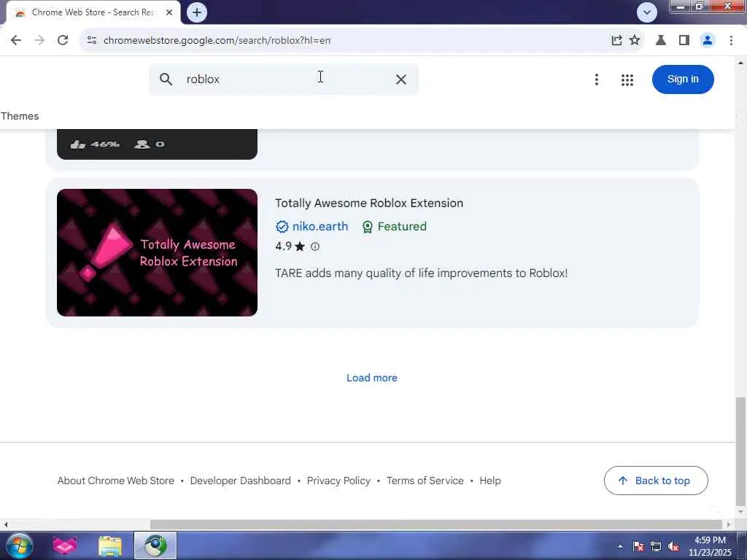Open the Privacy Policy link
Screen dimensions: 747x560
(338, 481)
